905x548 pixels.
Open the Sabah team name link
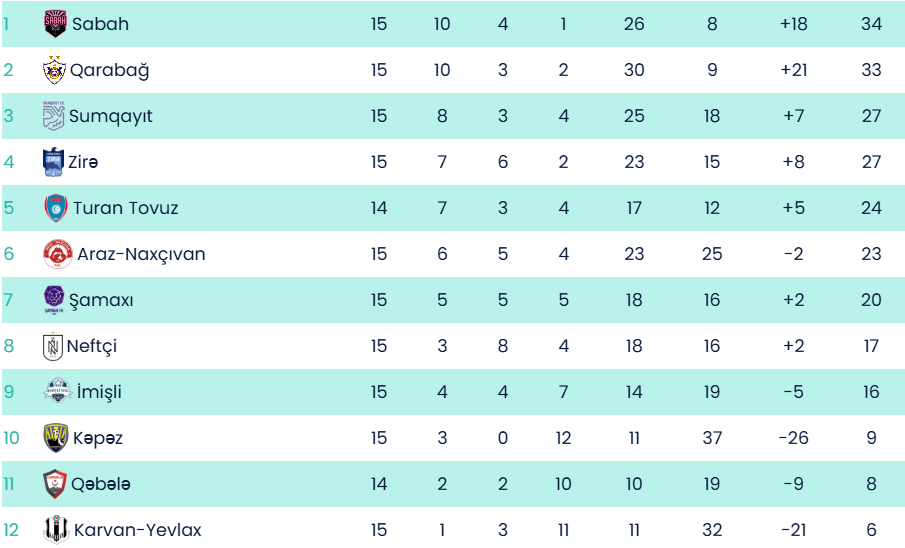click(x=100, y=24)
